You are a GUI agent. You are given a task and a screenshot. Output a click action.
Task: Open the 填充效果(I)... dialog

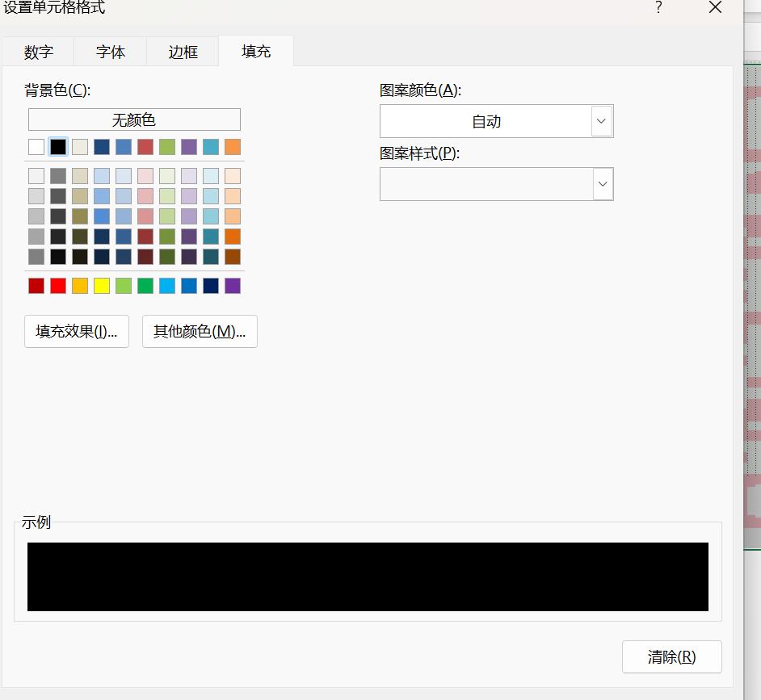77,331
